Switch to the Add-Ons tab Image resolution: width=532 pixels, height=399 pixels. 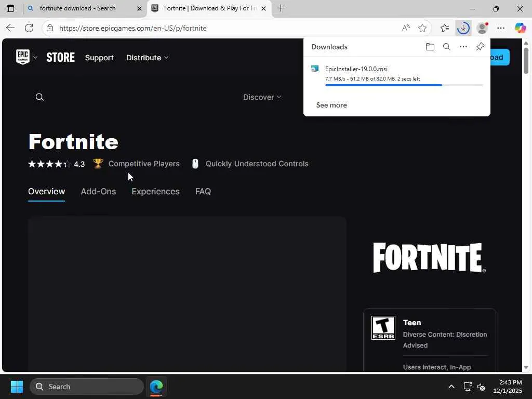tap(98, 192)
